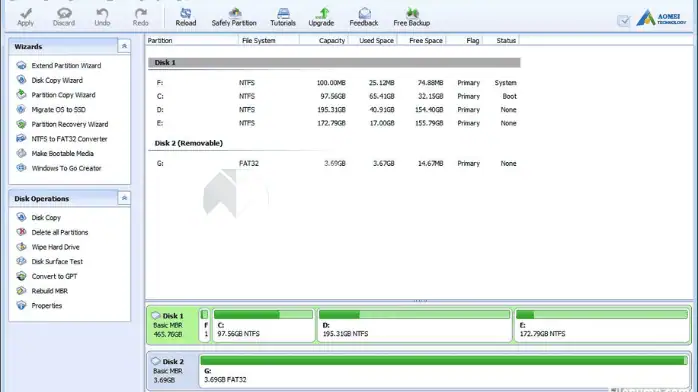Toggle the checkmark box near AOMEI logo
698x392 pixels.
coord(624,20)
